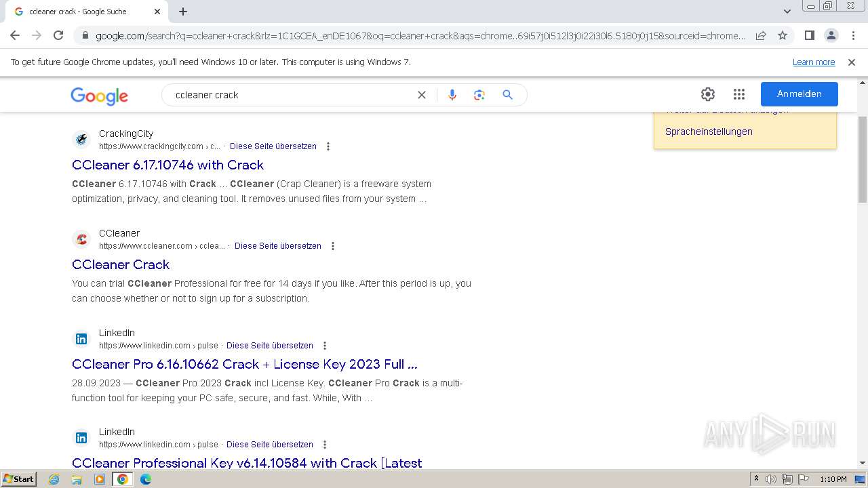This screenshot has width=868, height=488.
Task: Open Microsoft Edge from taskbar
Action: (x=145, y=479)
